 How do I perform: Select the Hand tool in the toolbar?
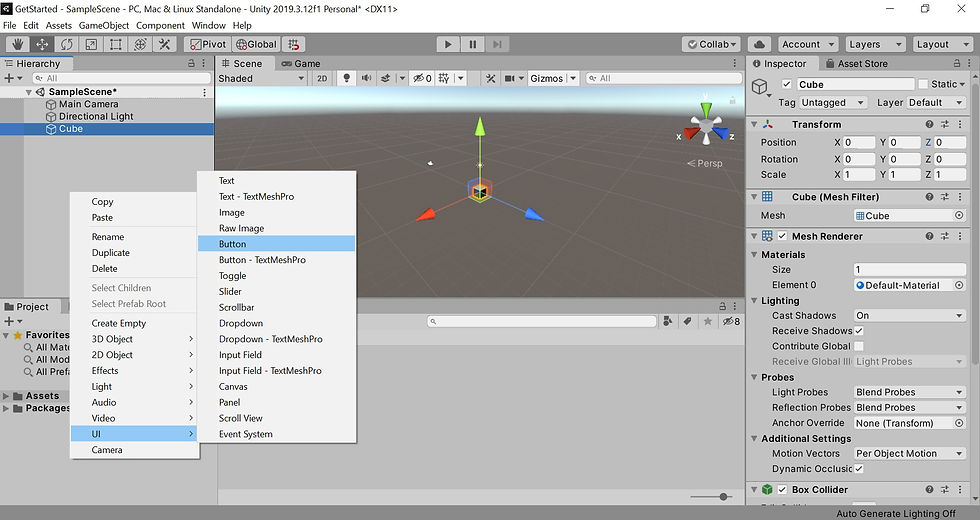point(18,44)
